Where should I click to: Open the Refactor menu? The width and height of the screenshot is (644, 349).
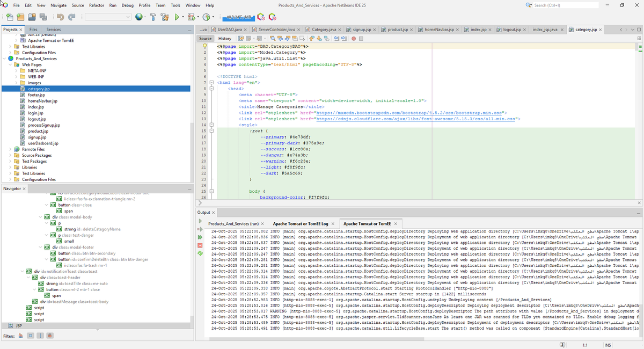pyautogui.click(x=97, y=5)
